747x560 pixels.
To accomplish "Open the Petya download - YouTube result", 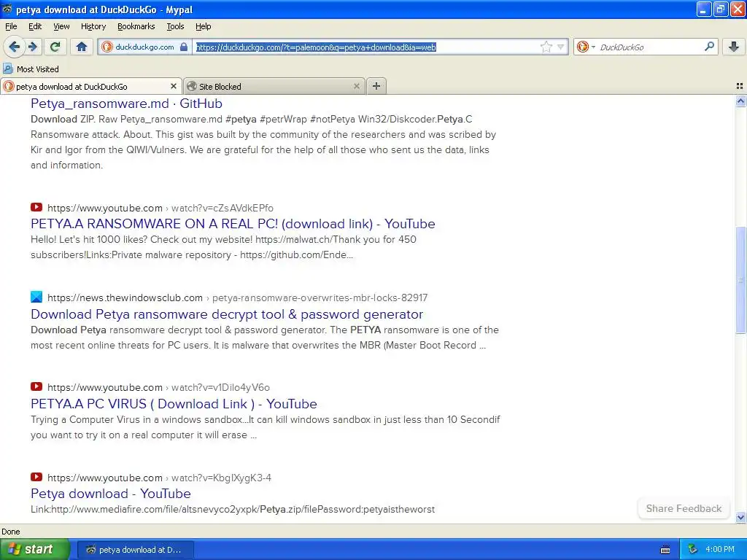I will pos(111,494).
